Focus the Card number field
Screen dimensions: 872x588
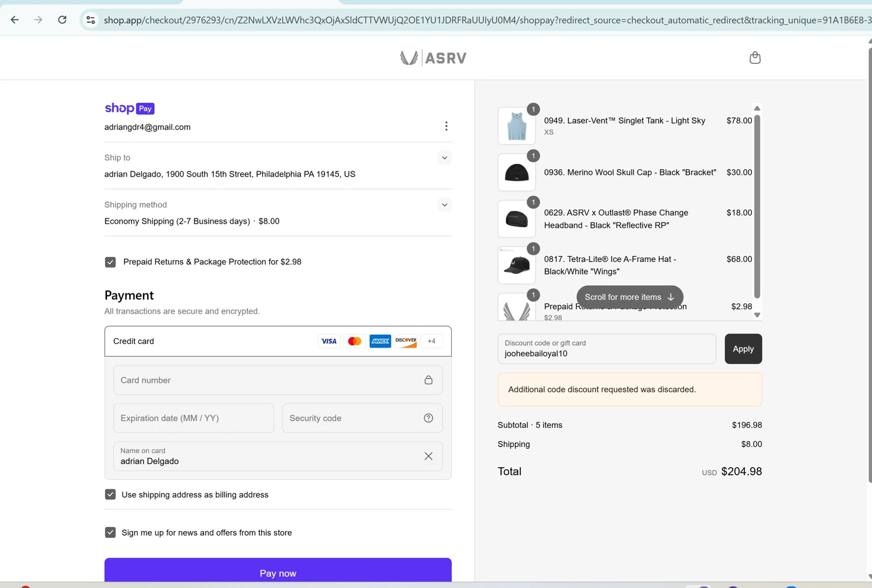pos(278,380)
